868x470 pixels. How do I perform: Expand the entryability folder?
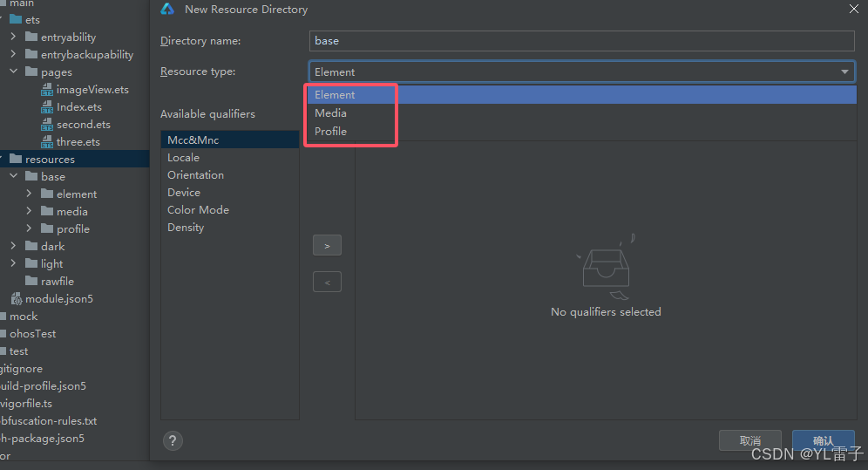point(13,37)
